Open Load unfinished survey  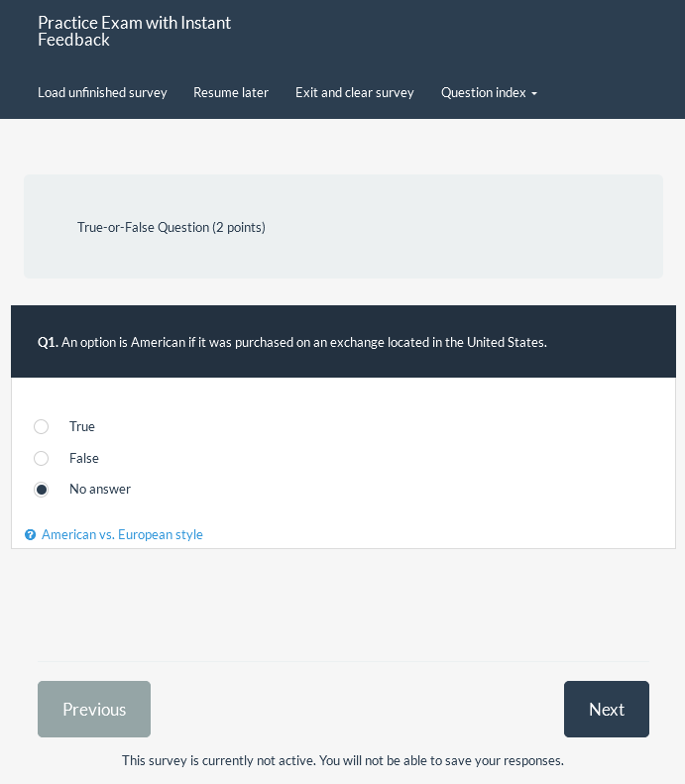click(102, 92)
